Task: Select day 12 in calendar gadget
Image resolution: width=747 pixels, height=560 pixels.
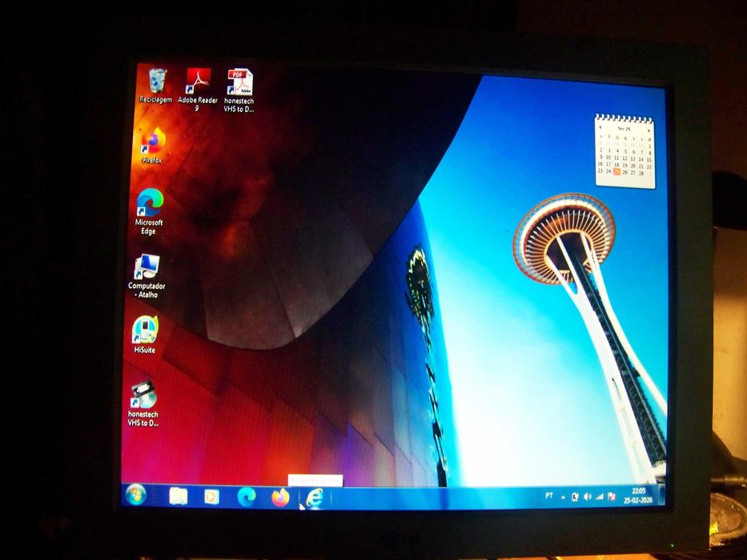Action: (625, 158)
